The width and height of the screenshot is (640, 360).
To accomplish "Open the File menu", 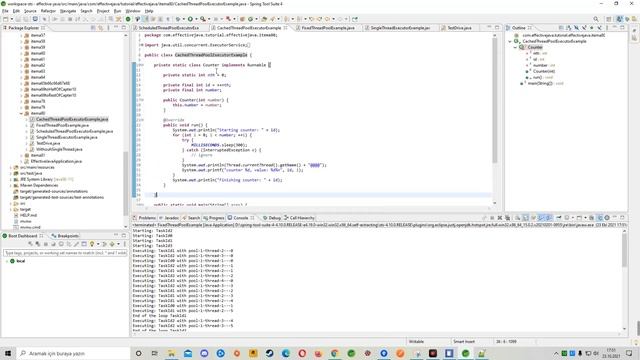I will click(5, 11).
